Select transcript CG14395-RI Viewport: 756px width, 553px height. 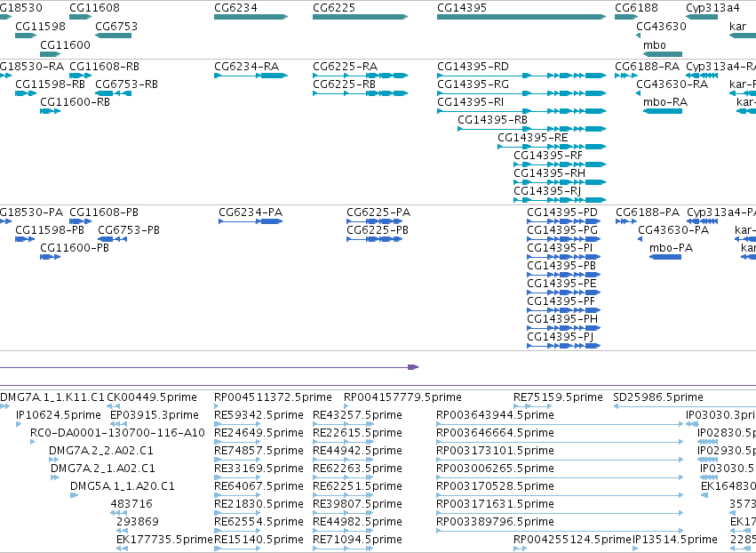(470, 102)
